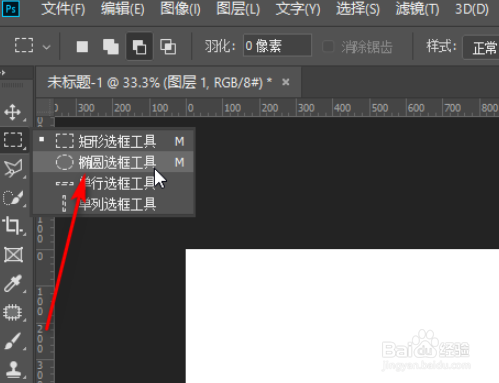499x383 pixels.
Task: Open the 编辑(E) menu
Action: pos(123,9)
